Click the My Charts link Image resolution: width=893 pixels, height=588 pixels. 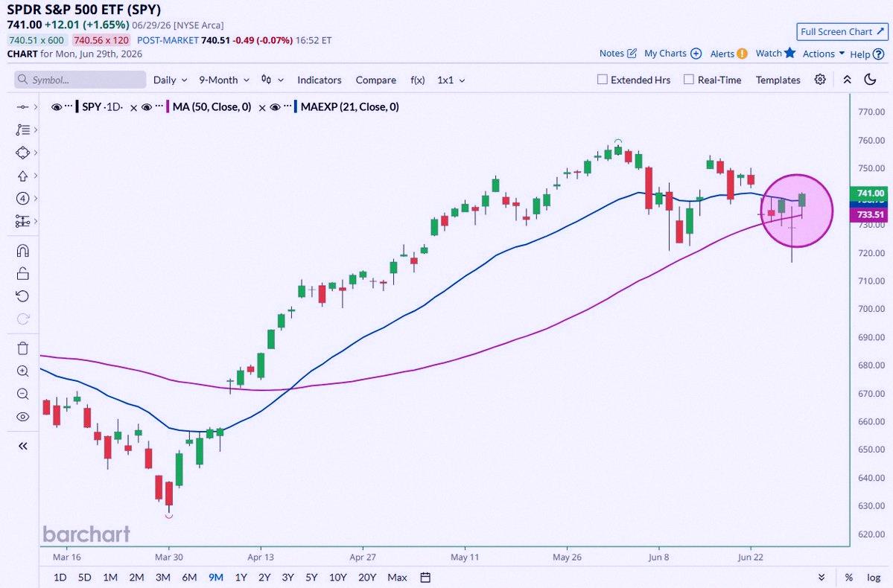pyautogui.click(x=665, y=53)
